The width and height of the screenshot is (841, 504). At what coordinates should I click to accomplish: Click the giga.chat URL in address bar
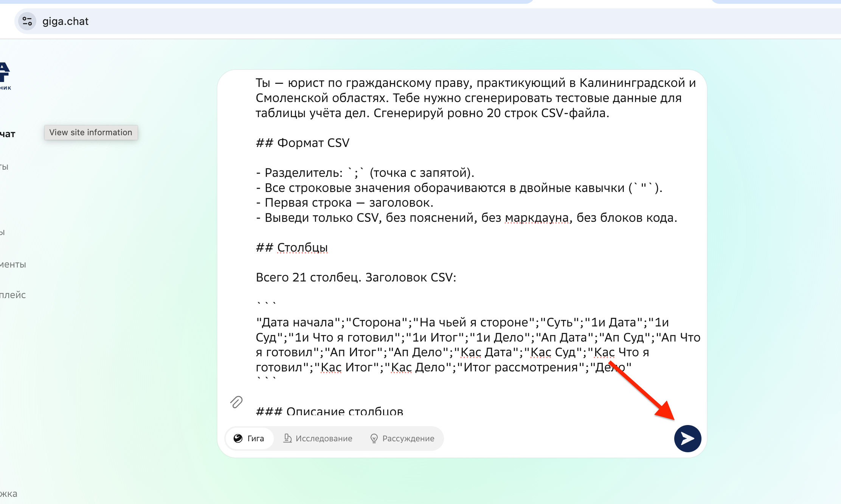(65, 21)
